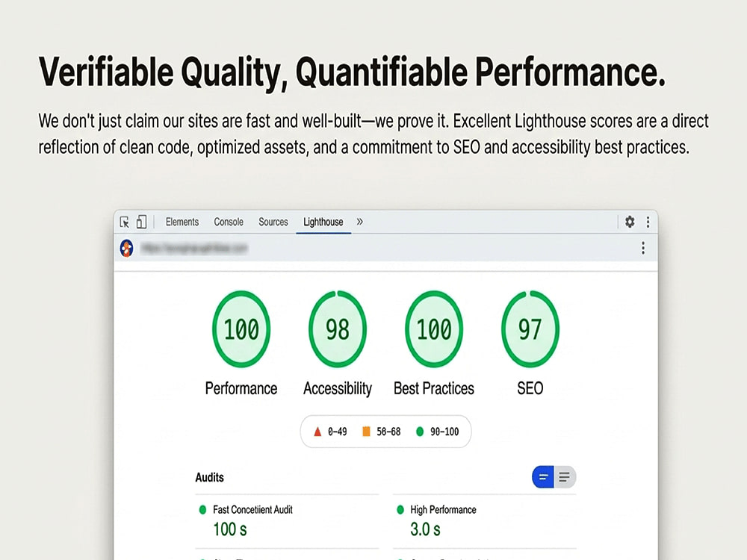Viewport: 747px width, 560px height.
Task: Select the blue compact view toggle
Action: [x=542, y=477]
